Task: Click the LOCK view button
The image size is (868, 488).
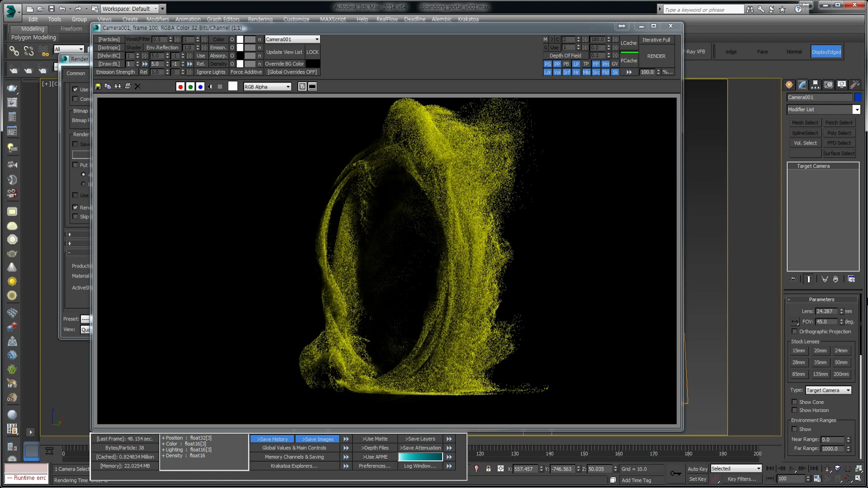Action: coord(312,52)
